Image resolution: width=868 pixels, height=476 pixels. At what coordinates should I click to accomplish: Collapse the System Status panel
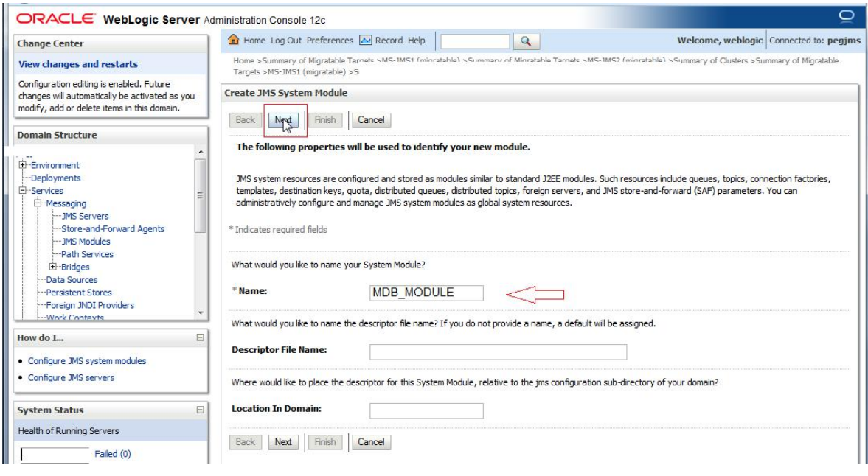201,410
